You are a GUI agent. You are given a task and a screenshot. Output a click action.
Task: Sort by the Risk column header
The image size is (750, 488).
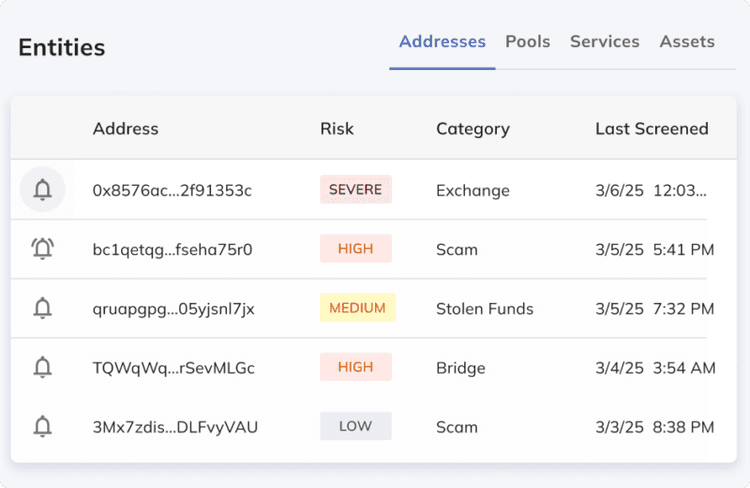click(x=337, y=129)
